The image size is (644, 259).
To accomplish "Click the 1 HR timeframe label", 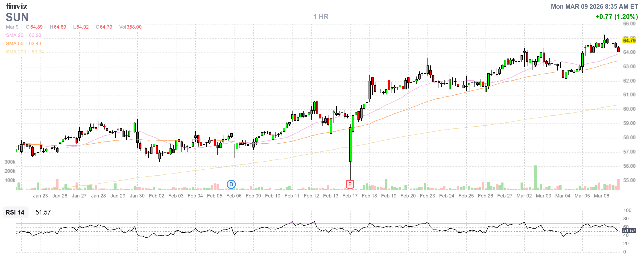I will tap(321, 17).
